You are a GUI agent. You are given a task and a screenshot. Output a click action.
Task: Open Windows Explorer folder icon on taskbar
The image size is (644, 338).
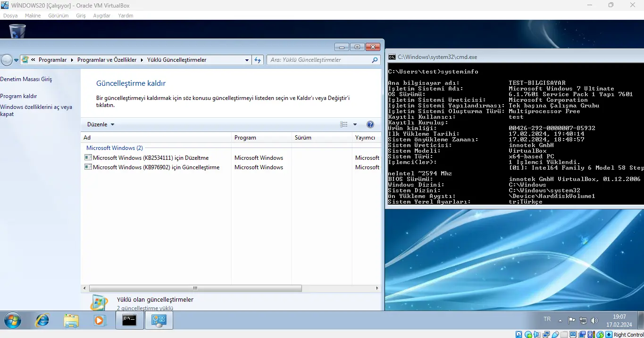click(x=71, y=321)
